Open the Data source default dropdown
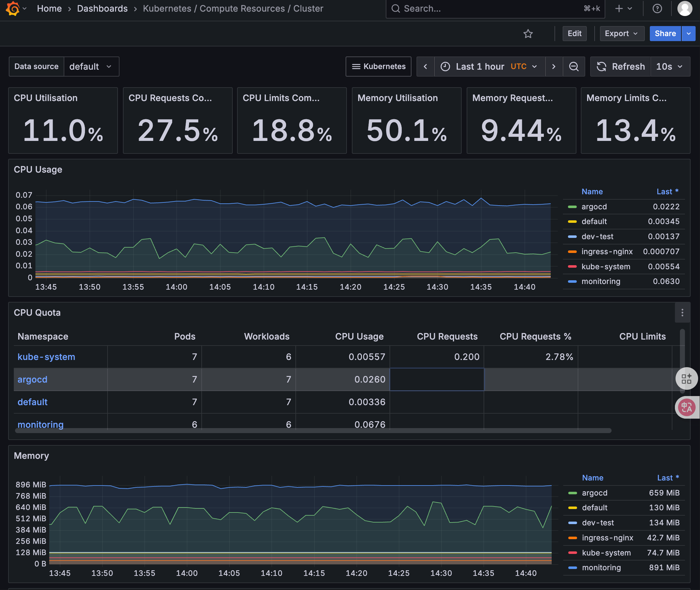The height and width of the screenshot is (590, 700). point(91,67)
